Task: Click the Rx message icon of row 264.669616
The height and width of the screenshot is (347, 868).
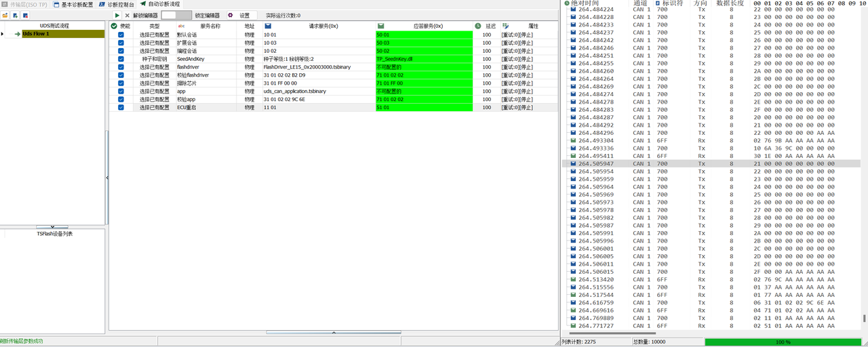Action: (x=573, y=310)
